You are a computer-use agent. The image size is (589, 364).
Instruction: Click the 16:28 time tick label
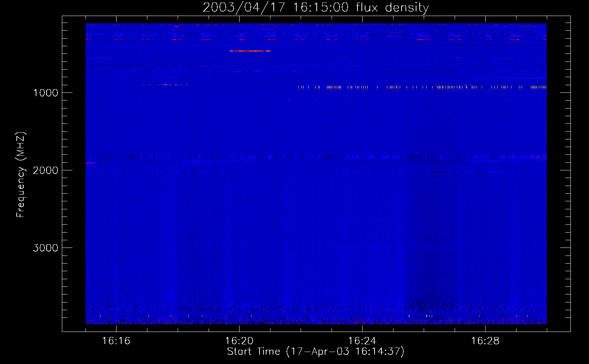(485, 341)
